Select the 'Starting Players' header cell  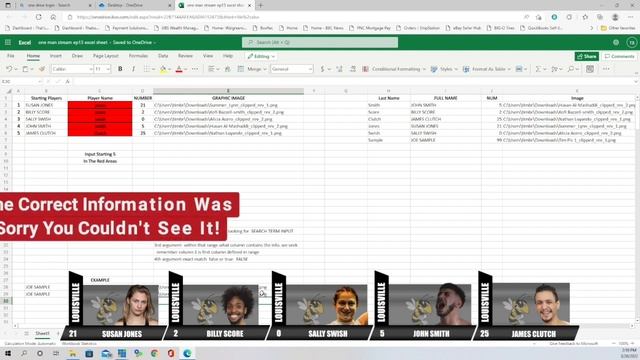pyautogui.click(x=46, y=98)
